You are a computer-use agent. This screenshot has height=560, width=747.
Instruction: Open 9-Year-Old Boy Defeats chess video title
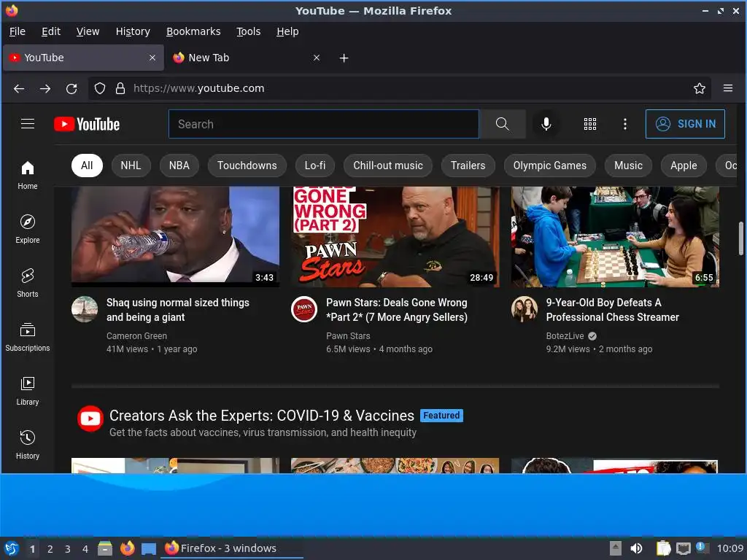[612, 310]
